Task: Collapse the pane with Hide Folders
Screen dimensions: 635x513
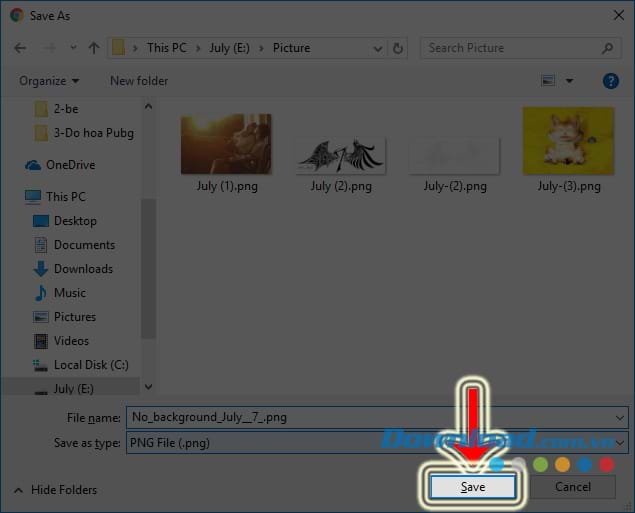Action: 55,490
